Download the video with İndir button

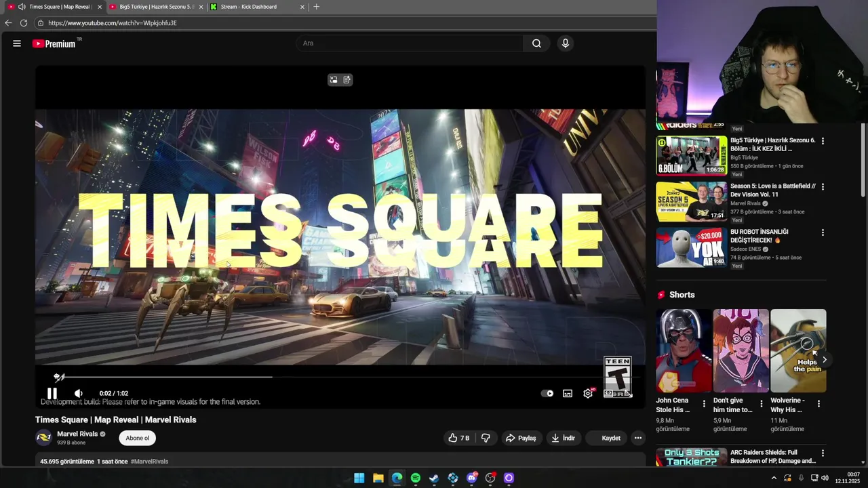click(x=563, y=438)
